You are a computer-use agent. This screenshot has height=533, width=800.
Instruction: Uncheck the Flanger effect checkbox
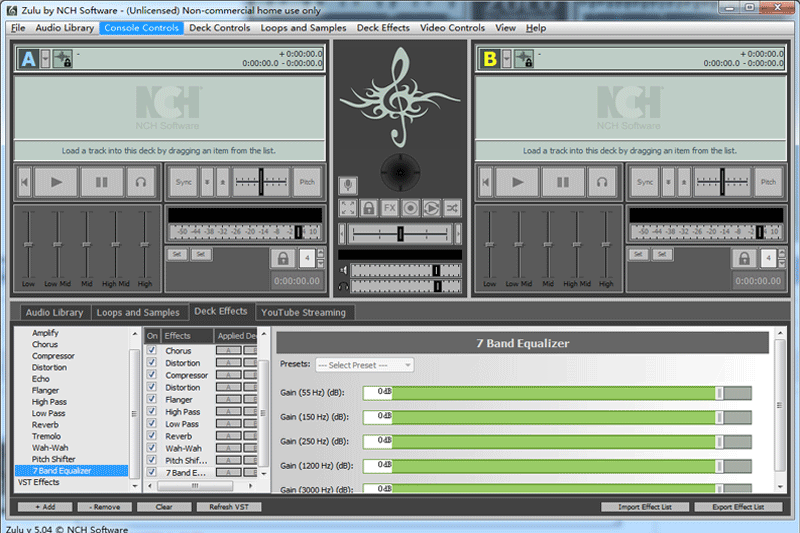coord(152,399)
